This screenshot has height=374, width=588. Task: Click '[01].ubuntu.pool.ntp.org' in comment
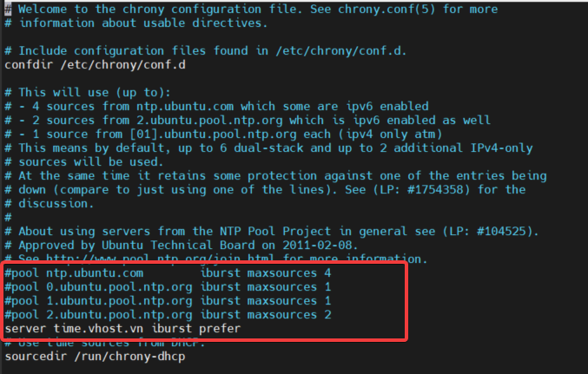213,135
